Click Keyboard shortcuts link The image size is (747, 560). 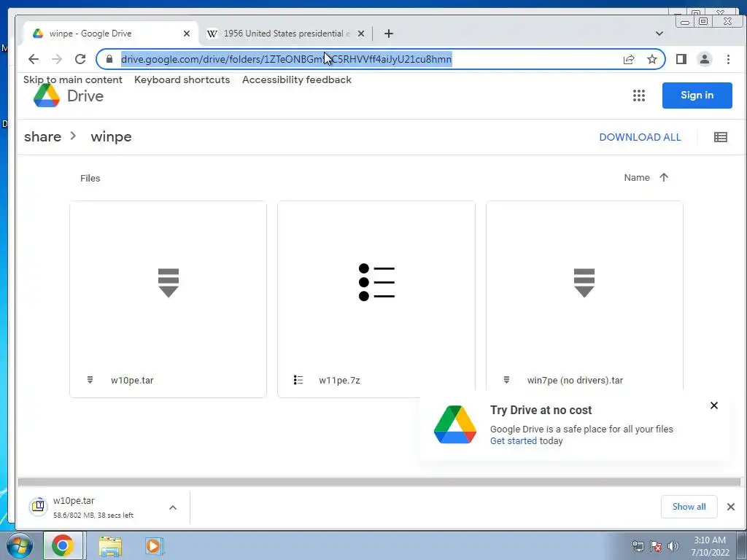(x=182, y=79)
